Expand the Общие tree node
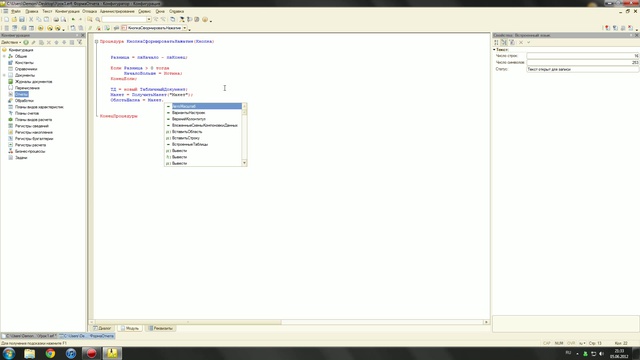This screenshot has height=360, width=640. [x=4, y=56]
